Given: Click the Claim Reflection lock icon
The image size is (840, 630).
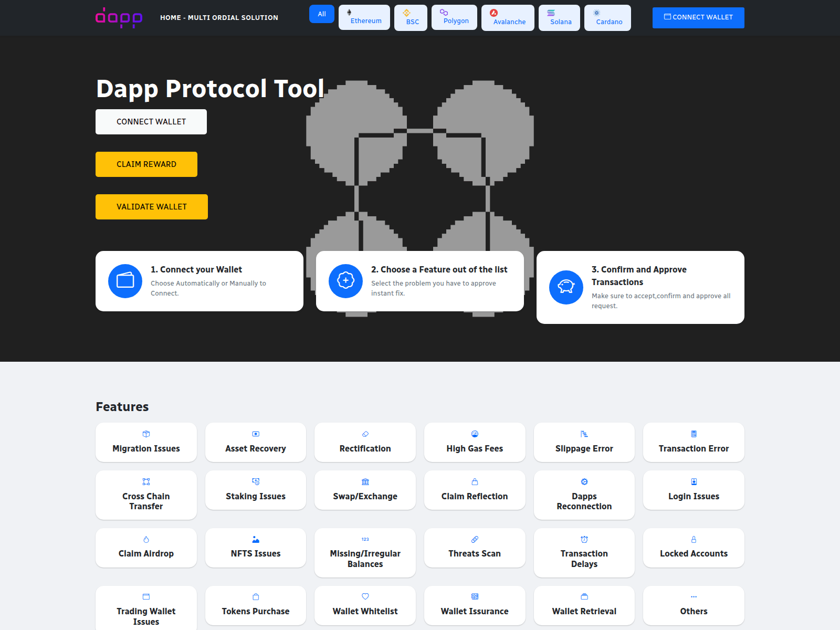Looking at the screenshot, I should pos(475,482).
